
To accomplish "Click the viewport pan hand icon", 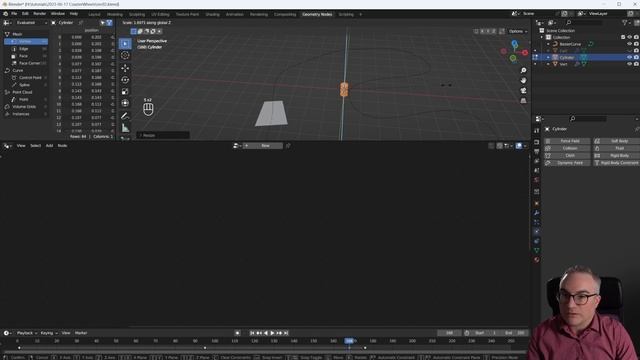I will pos(523,80).
